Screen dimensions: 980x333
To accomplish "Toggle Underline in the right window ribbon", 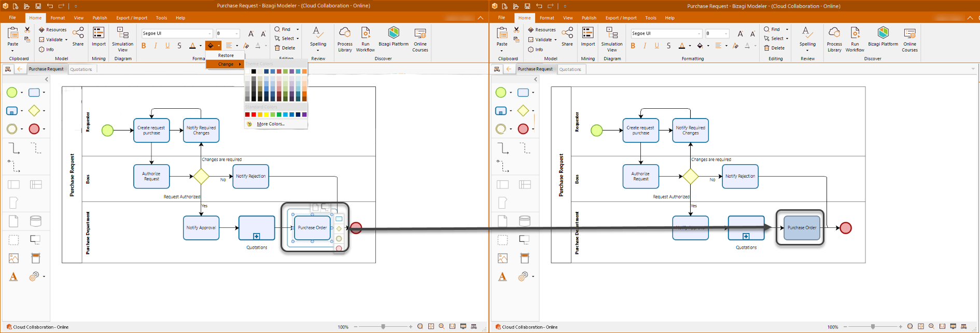I will [x=656, y=46].
